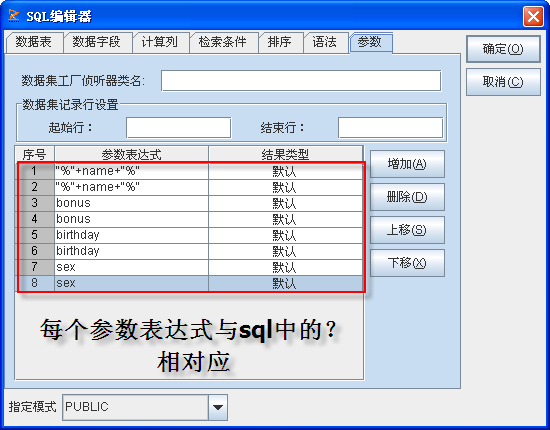550x430 pixels.
Task: Click the SQL编辑器 title bar application icon
Action: tap(14, 15)
